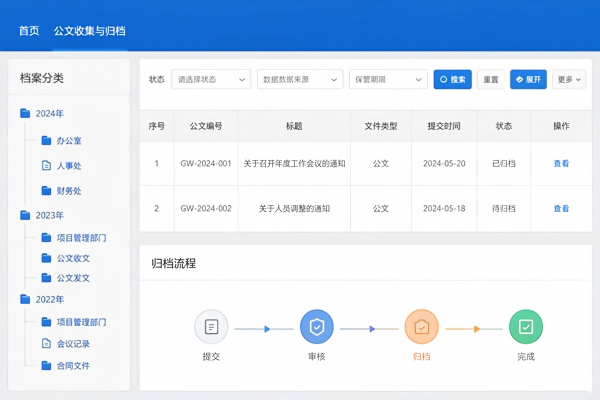Click the GW-2024-001 cell

point(206,163)
